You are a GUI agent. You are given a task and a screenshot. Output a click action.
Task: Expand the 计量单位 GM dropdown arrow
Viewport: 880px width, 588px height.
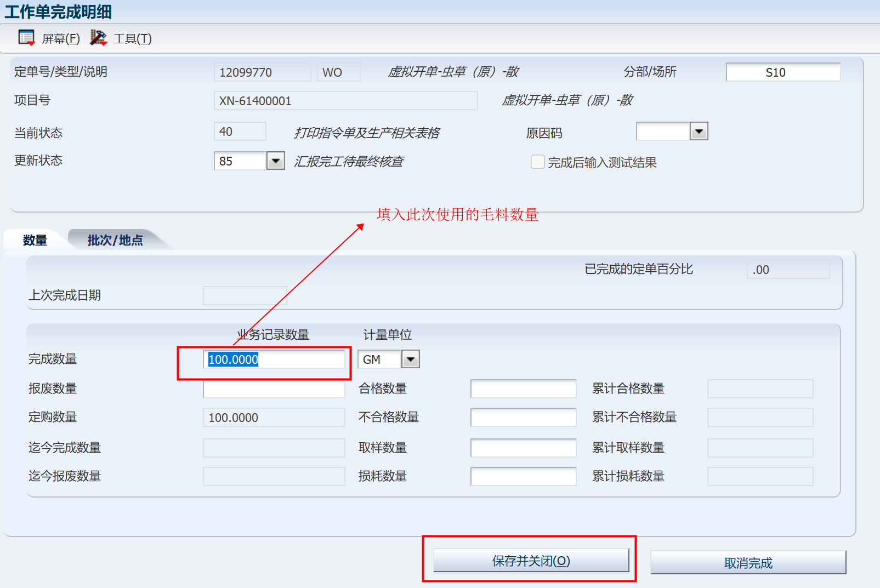411,359
